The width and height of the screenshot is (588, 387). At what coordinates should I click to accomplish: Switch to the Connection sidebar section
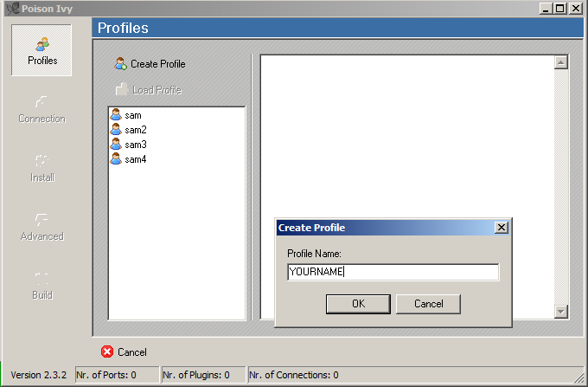pos(42,110)
